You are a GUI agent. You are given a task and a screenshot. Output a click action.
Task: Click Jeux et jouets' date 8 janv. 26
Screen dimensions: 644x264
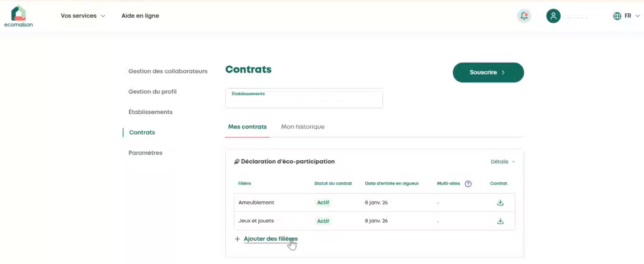click(x=376, y=221)
